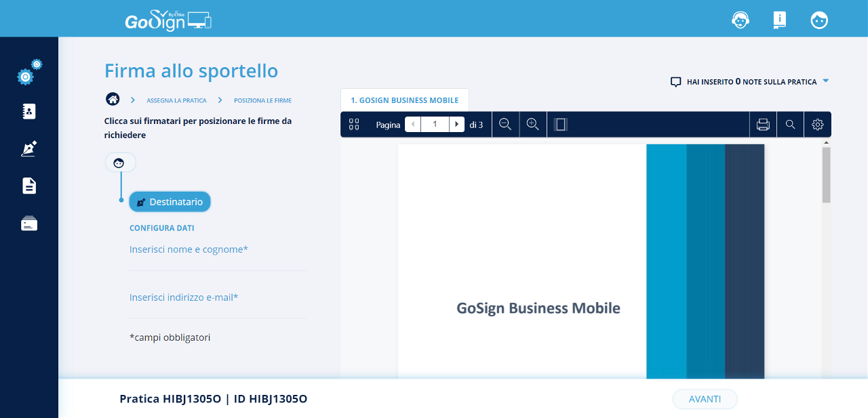Go to the next page arrow

point(457,125)
